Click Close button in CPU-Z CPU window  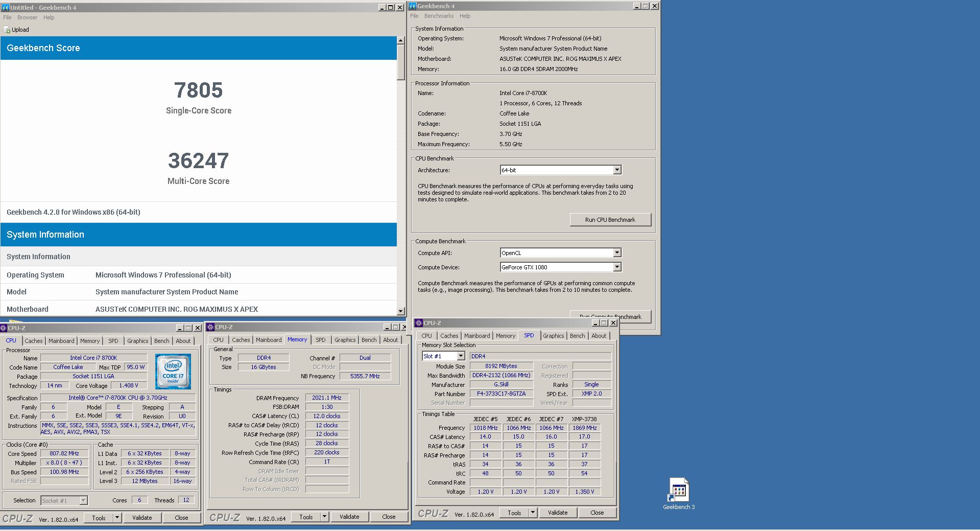(x=181, y=518)
